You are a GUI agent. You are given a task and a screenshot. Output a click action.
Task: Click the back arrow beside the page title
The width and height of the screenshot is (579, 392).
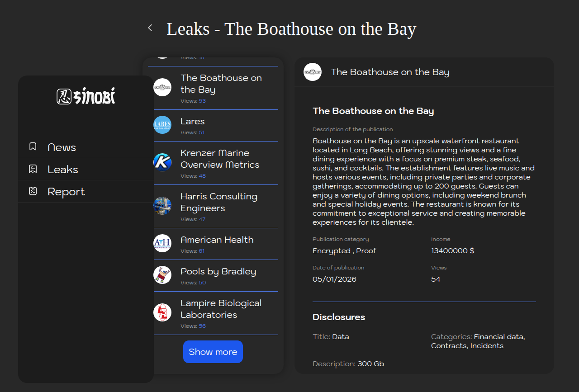click(150, 28)
